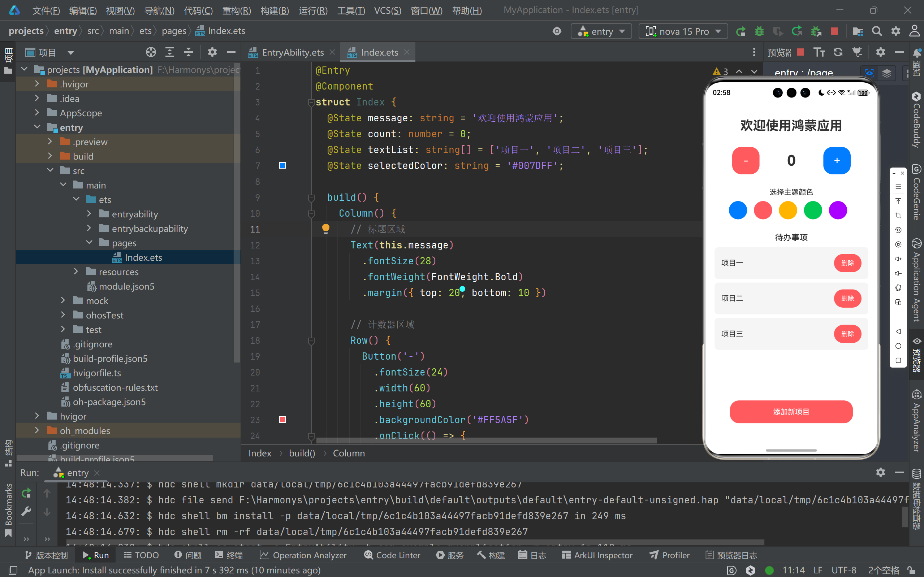Stop the previewer with the red square
The image size is (924, 577).
801,52
